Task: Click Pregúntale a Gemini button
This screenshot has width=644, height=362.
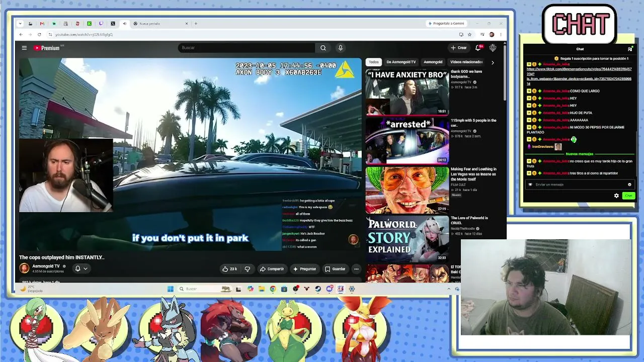Action: point(446,24)
